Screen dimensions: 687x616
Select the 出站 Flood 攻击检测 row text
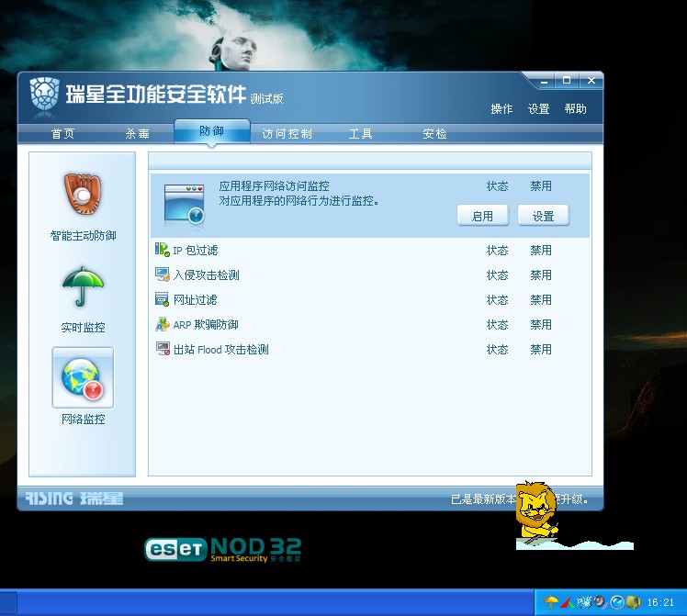click(220, 350)
